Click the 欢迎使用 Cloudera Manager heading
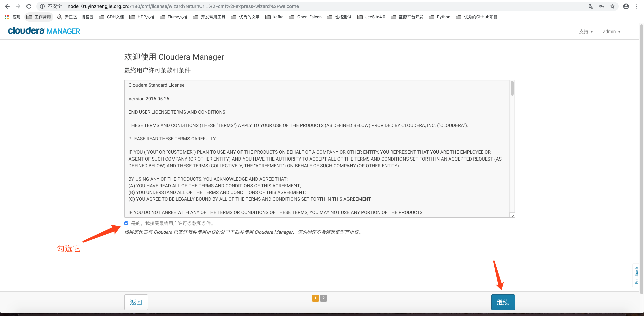This screenshot has width=644, height=316. click(174, 57)
